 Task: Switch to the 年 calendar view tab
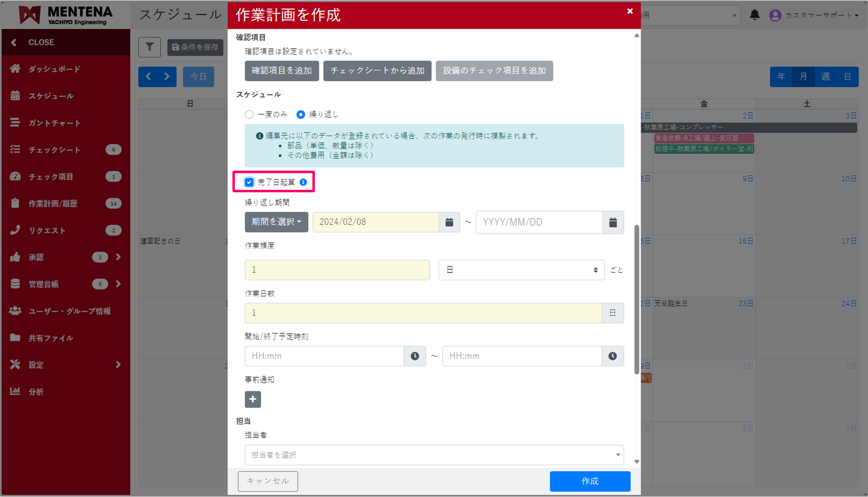(781, 77)
